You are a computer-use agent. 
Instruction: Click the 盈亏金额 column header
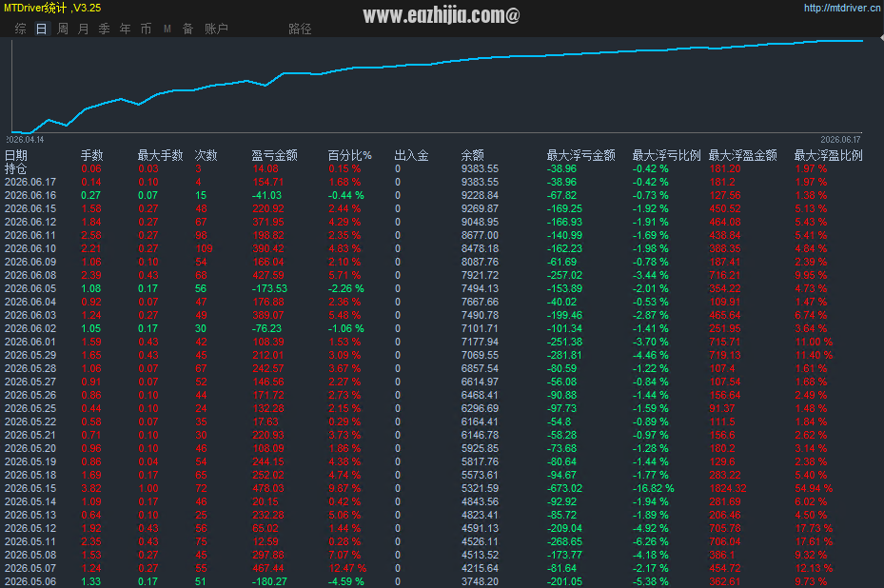pos(275,155)
